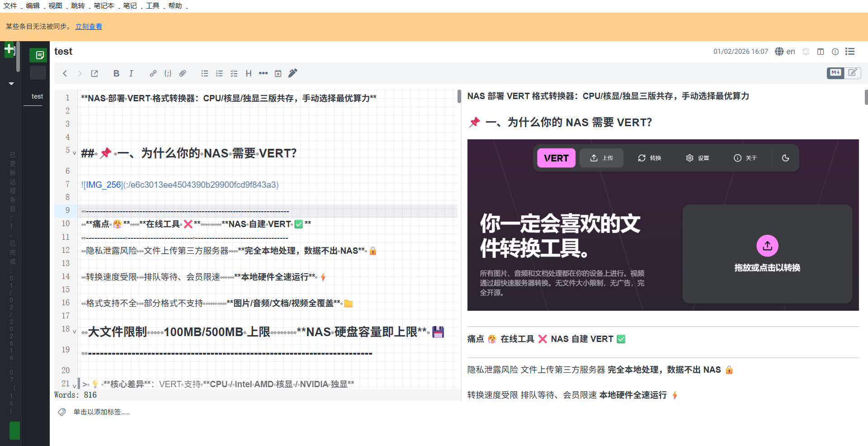Open the 工具 menu

click(153, 5)
